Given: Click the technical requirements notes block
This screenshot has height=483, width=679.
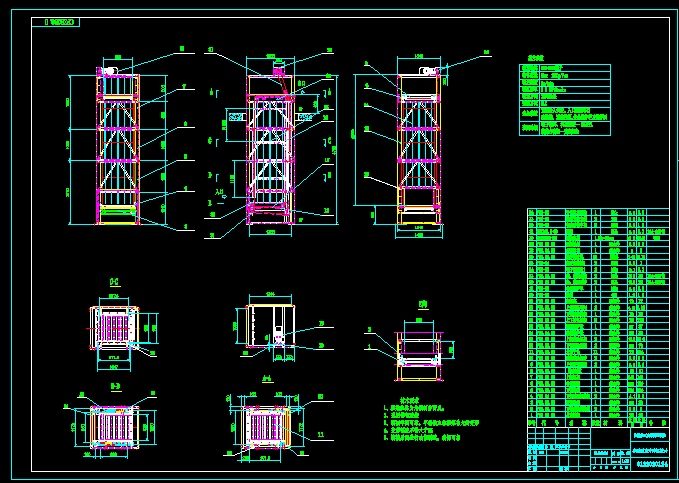Looking at the screenshot, I should (x=431, y=420).
